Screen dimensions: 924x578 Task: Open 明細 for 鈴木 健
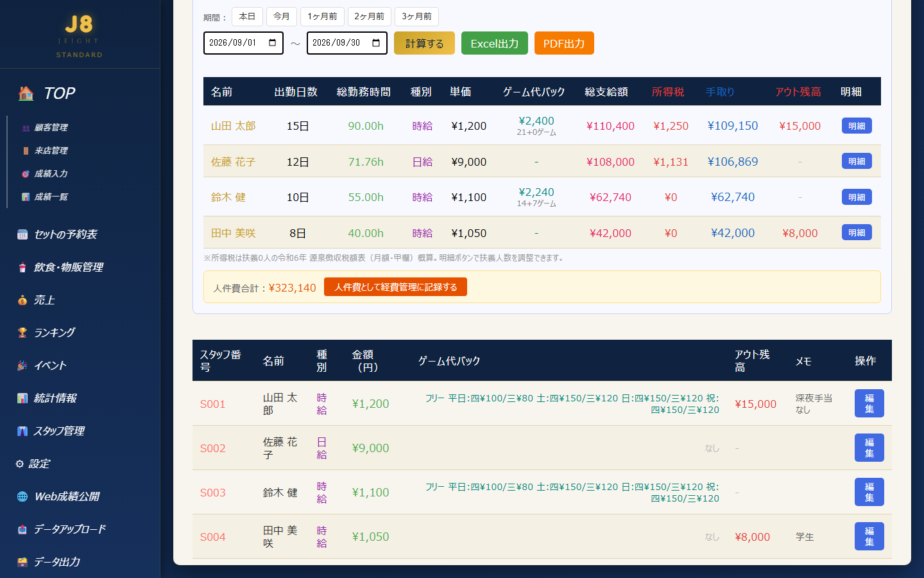(857, 197)
